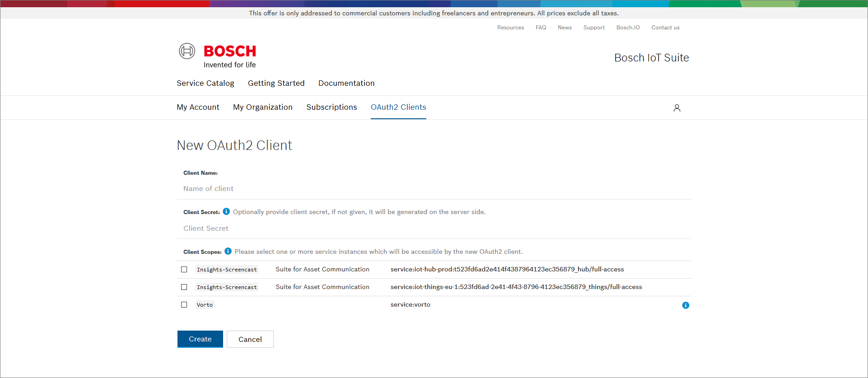Switch to the My Account tab

click(x=198, y=107)
